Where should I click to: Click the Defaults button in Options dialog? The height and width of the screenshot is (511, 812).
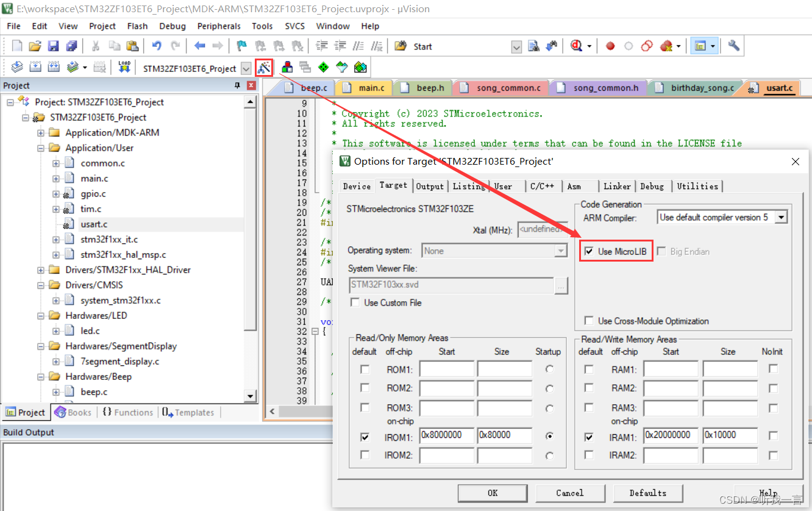click(x=648, y=493)
